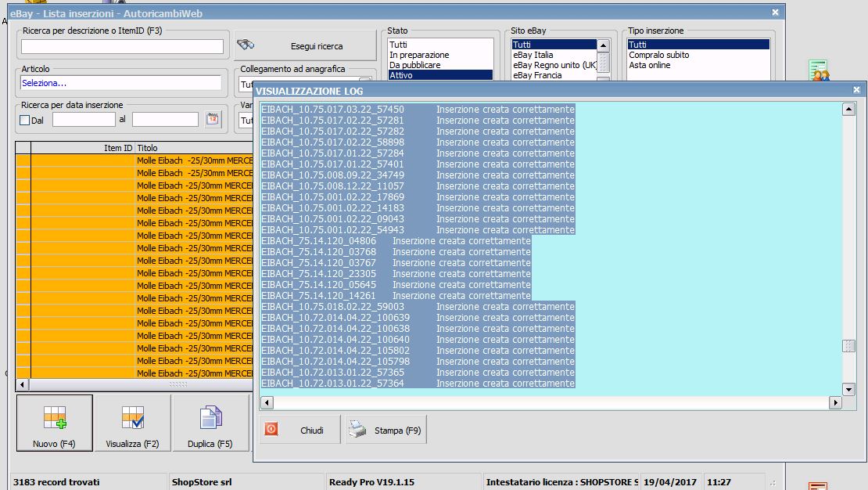This screenshot has height=490, width=868.
Task: Click log line EIBACH_10.75.001.02.22_17869
Action: tap(418, 196)
